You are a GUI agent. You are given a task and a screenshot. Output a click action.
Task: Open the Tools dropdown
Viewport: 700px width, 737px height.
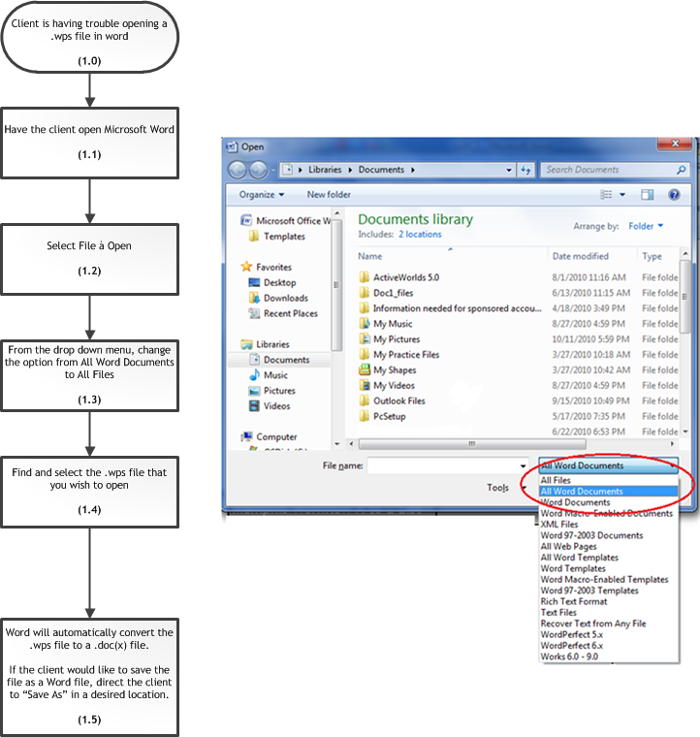(x=501, y=488)
